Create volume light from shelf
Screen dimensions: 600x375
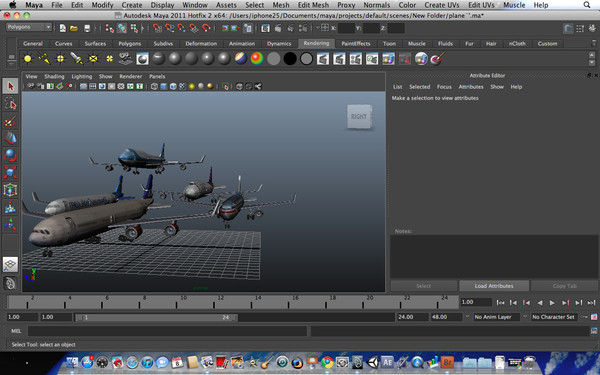109,59
